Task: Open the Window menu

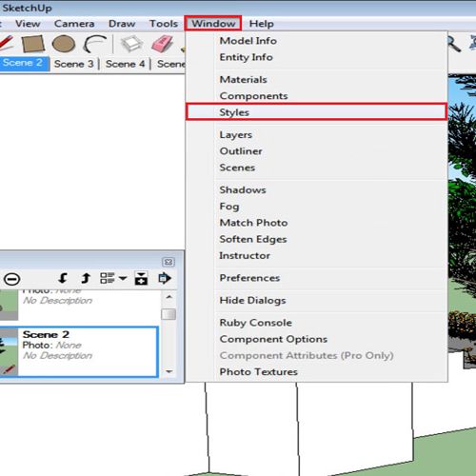Action: click(213, 24)
